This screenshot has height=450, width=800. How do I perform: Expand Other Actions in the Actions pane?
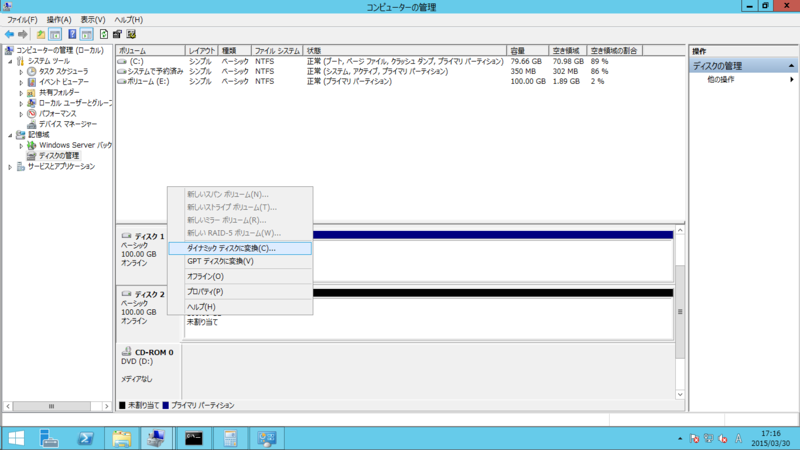tap(720, 80)
